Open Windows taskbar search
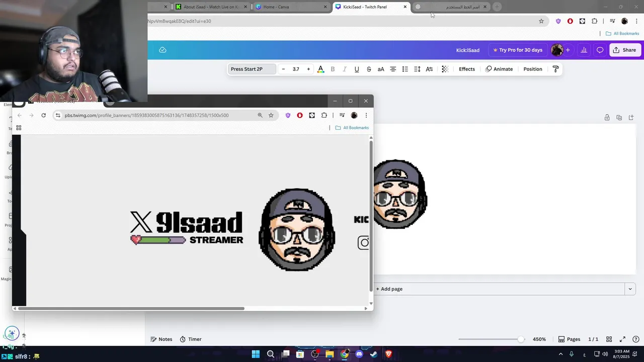 click(270, 354)
